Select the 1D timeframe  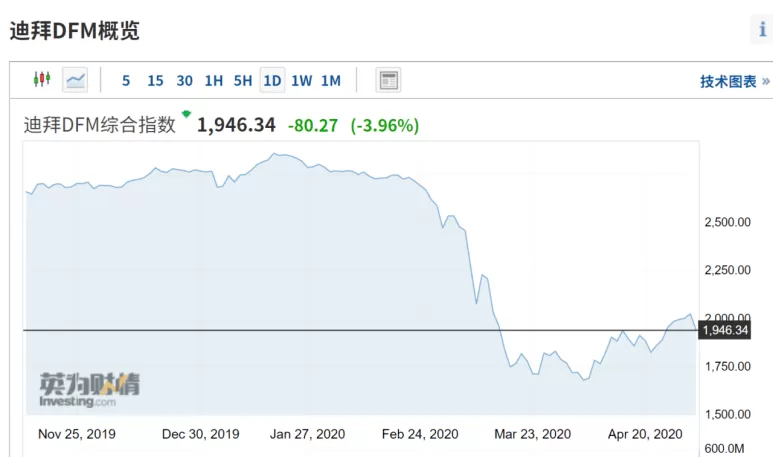click(x=272, y=80)
